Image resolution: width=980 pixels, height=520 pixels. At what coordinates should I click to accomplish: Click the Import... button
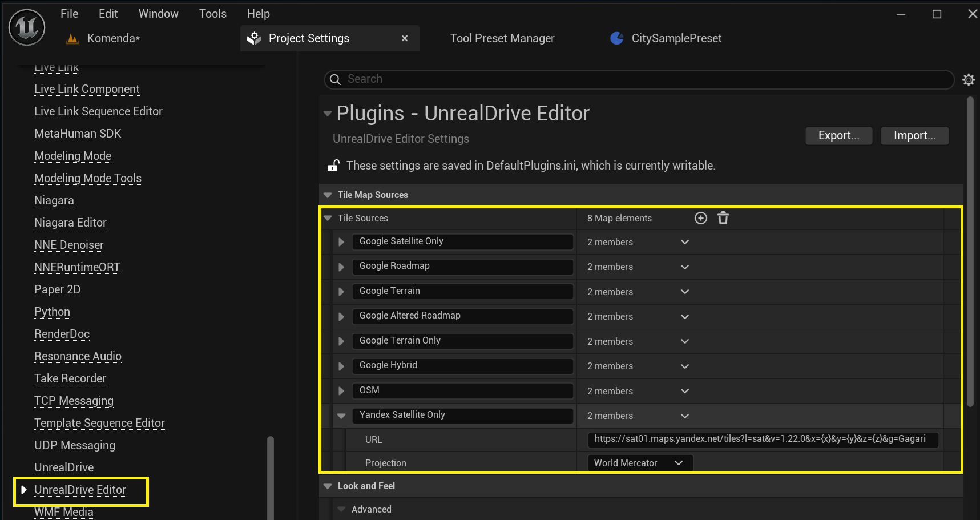click(915, 136)
